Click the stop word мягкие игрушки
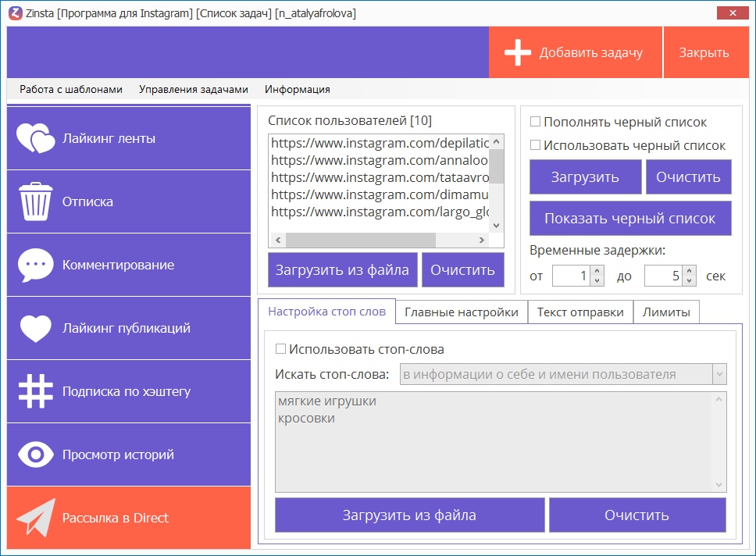Viewport: 756px width, 556px height. click(327, 401)
